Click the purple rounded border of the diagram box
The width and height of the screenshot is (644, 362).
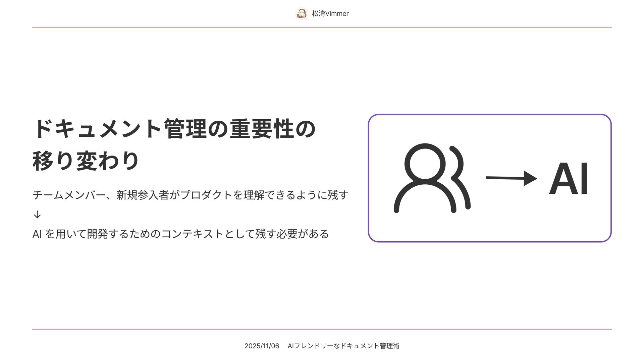(490, 115)
